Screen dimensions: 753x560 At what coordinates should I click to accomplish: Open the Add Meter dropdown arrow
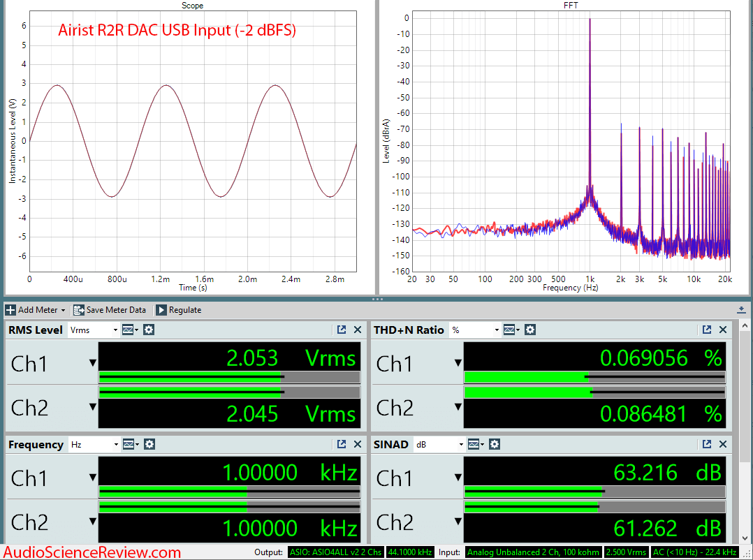tap(63, 311)
